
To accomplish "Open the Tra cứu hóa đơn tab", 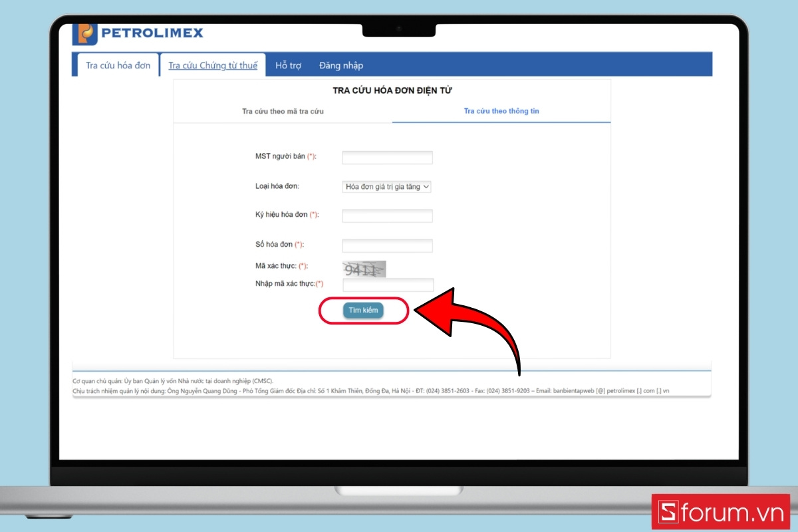I will [118, 65].
